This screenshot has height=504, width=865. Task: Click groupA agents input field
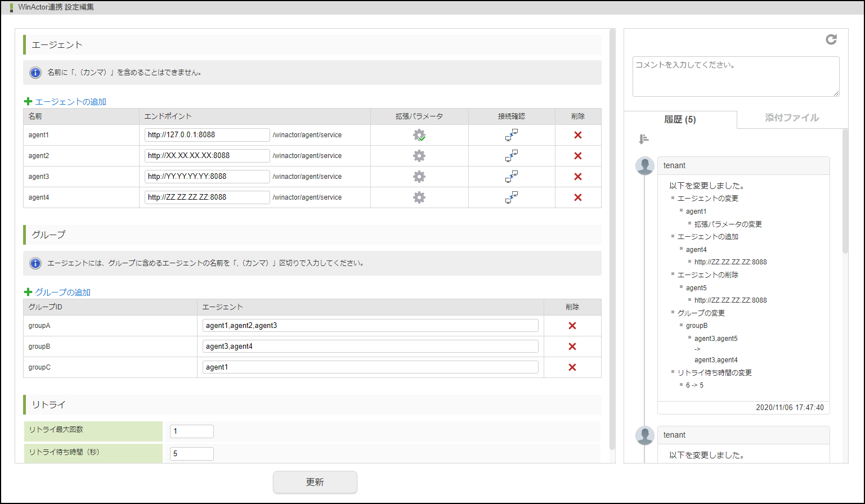tap(370, 326)
